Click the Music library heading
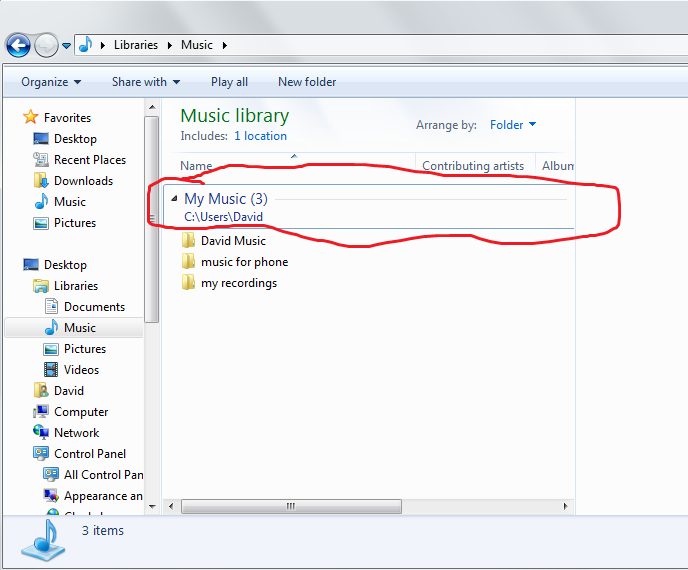Viewport: 688px width, 570px height. tap(234, 116)
